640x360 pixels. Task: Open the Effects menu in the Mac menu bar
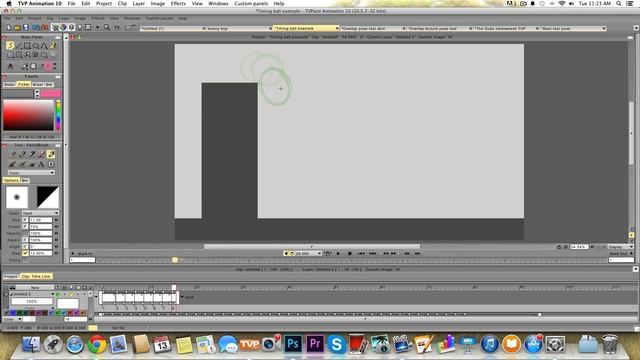(178, 3)
